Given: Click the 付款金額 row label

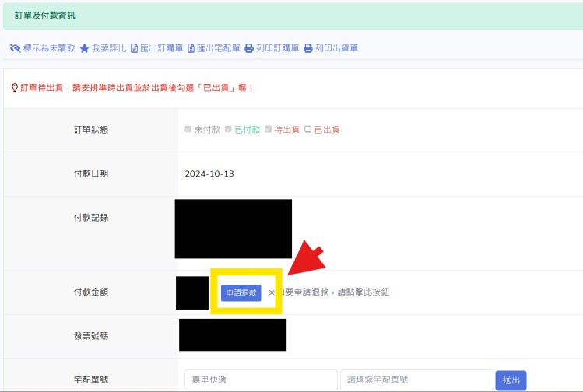Looking at the screenshot, I should point(91,292).
